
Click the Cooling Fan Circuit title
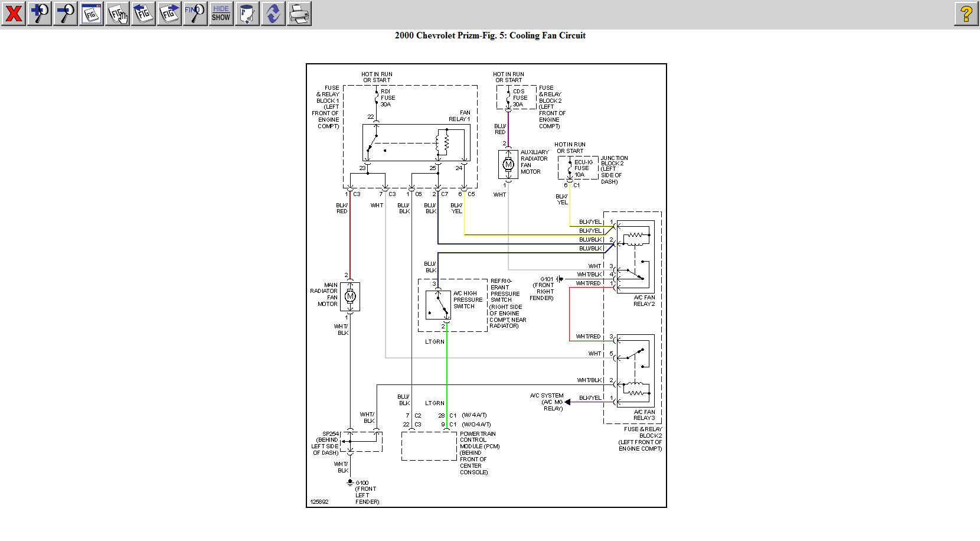tap(490, 35)
